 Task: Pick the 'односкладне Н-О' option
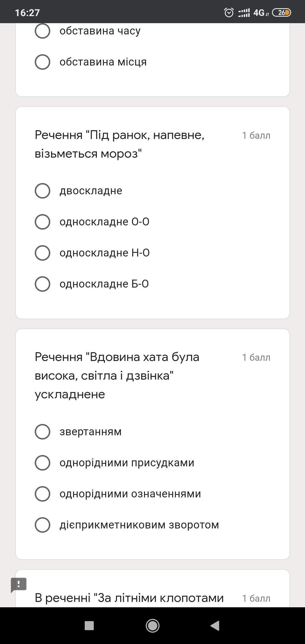point(42,253)
